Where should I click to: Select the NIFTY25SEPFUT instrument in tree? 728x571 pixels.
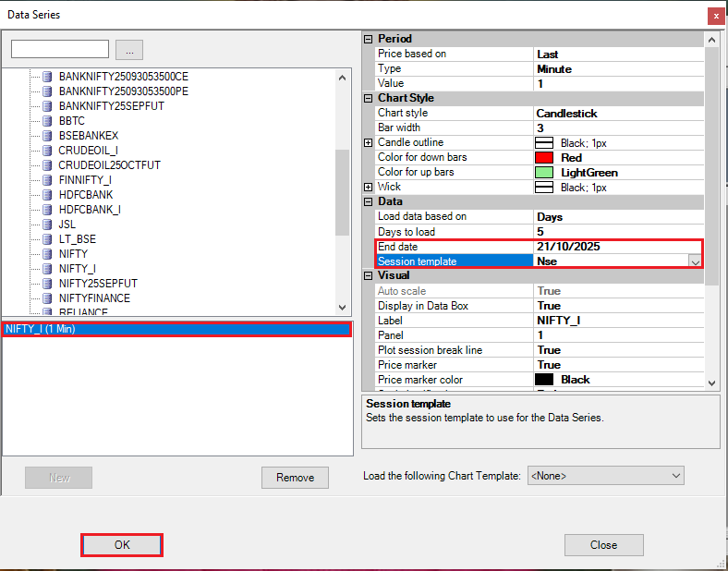(98, 284)
